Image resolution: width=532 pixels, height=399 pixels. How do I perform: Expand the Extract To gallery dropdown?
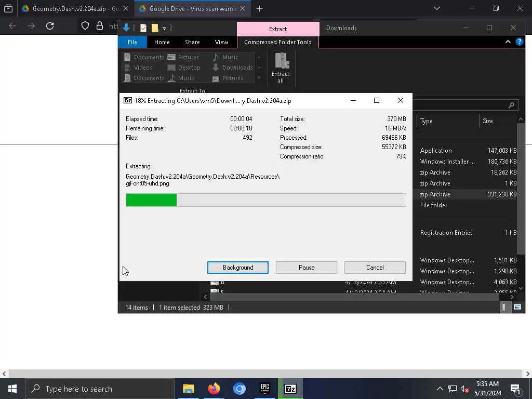(x=259, y=78)
